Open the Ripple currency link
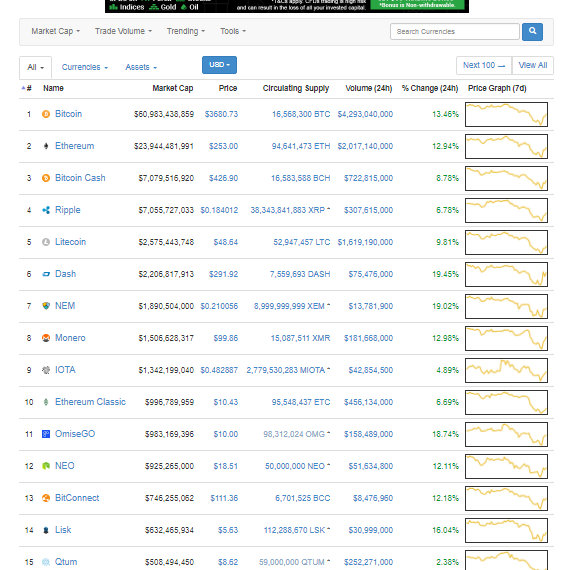 coord(67,210)
